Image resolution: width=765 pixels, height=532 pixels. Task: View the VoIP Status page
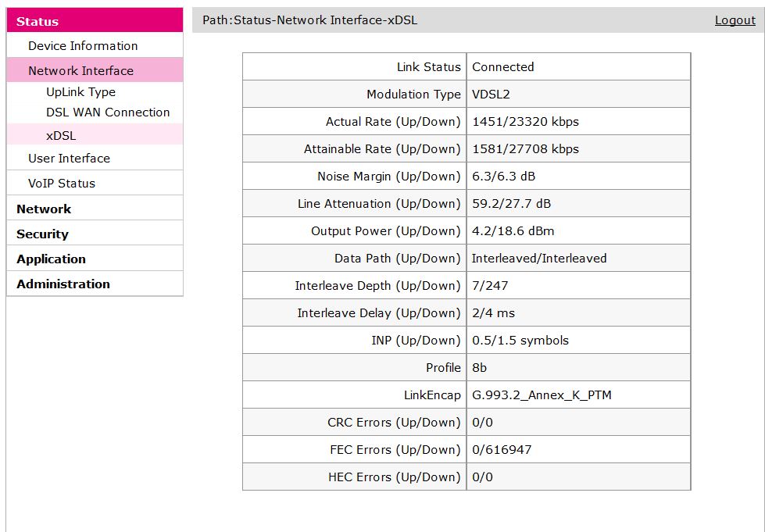(62, 184)
